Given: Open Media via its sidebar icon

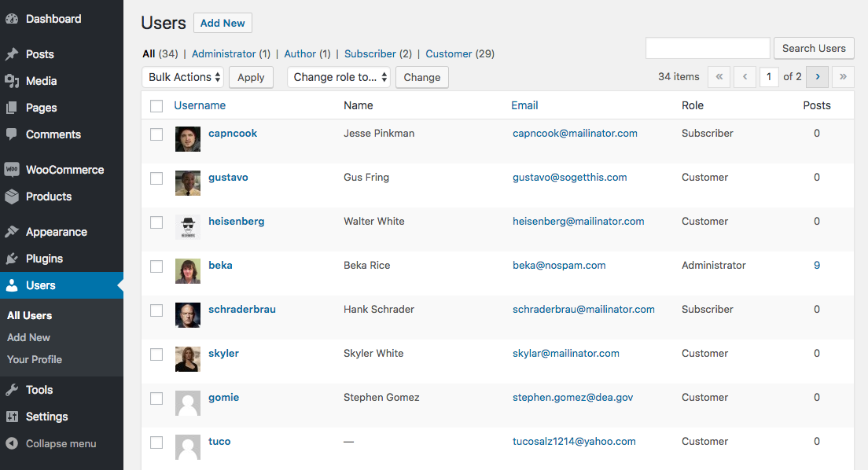Looking at the screenshot, I should pyautogui.click(x=12, y=81).
